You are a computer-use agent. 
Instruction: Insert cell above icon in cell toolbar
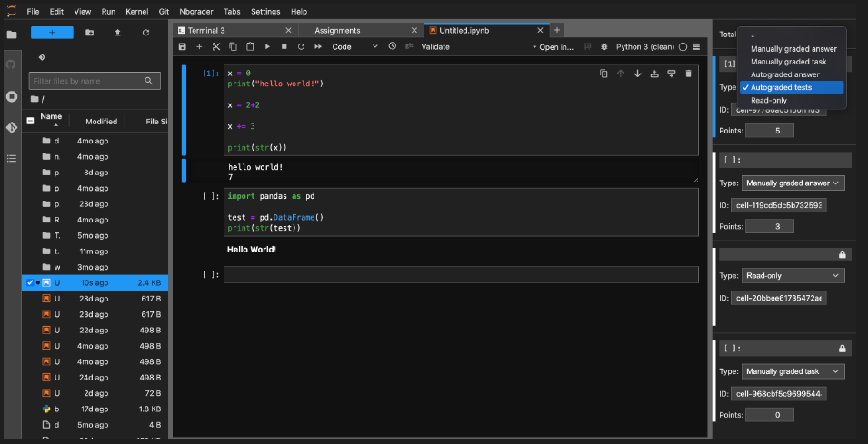pos(654,74)
